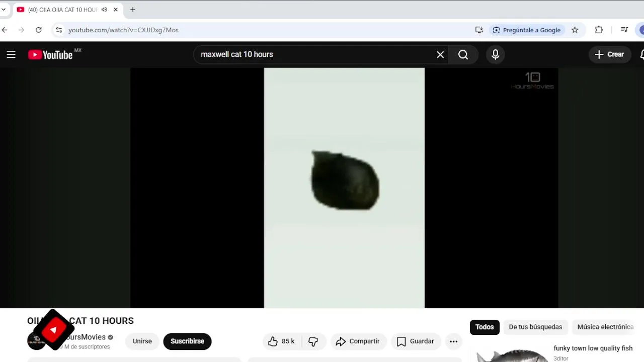Go to YouTube home via logo
The image size is (644, 362).
click(50, 55)
